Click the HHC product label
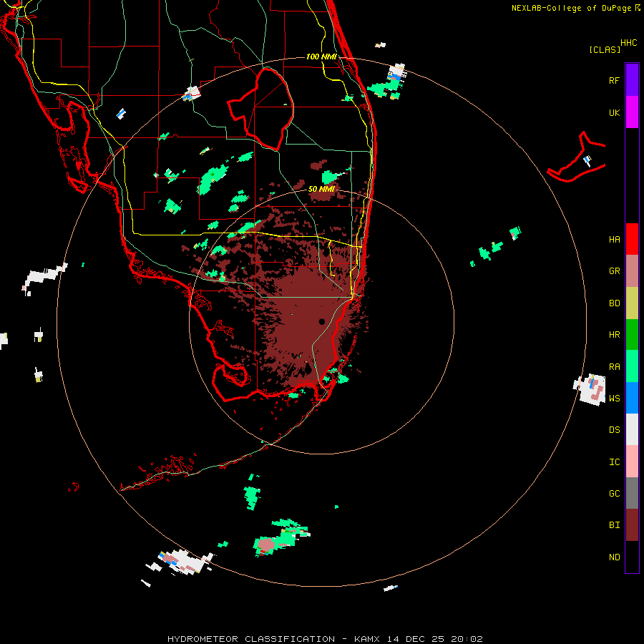Image resolution: width=644 pixels, height=644 pixels. coord(629,43)
